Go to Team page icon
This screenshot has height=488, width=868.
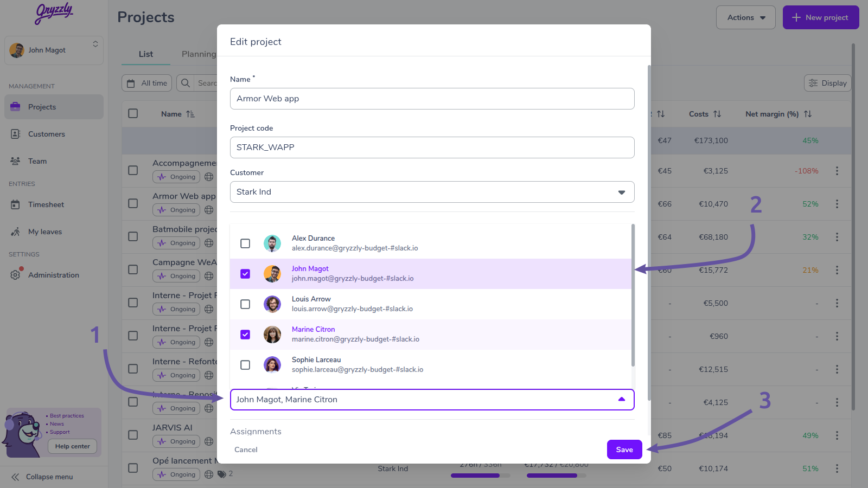click(x=16, y=161)
